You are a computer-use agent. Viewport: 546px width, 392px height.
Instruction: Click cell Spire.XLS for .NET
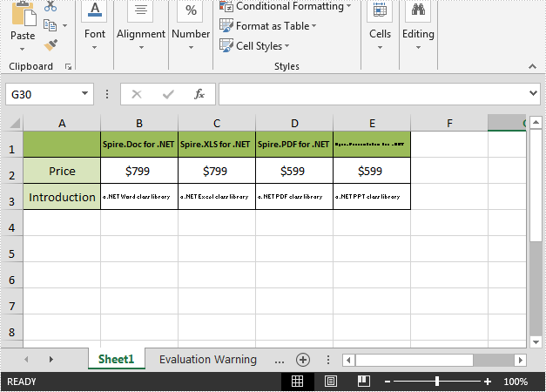tap(217, 145)
